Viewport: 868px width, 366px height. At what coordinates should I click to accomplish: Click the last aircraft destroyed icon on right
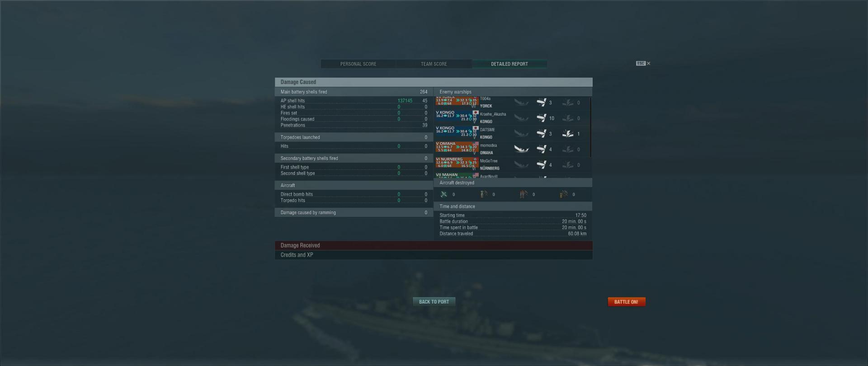tap(564, 194)
